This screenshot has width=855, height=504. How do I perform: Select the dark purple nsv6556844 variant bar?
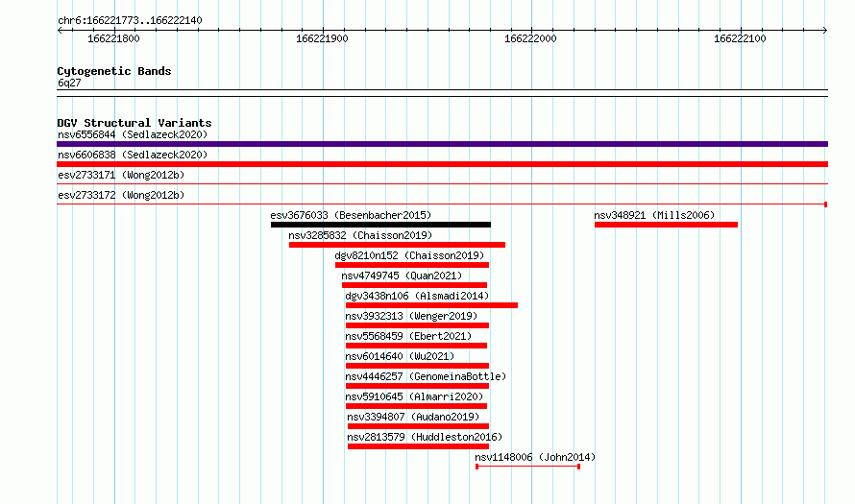click(x=442, y=144)
